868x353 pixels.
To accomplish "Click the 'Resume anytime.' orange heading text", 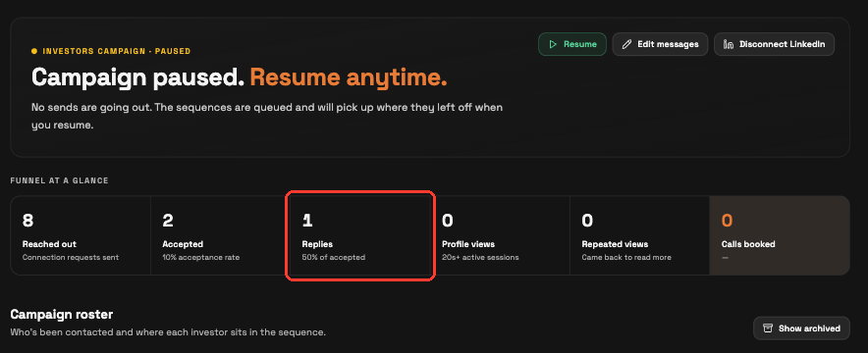I will (x=349, y=78).
